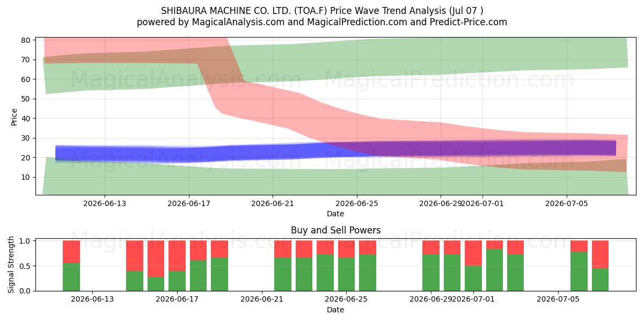The height and width of the screenshot is (322, 644).
Task: Click the 'Signal Strength' y-axis label
Action: pyautogui.click(x=11, y=265)
